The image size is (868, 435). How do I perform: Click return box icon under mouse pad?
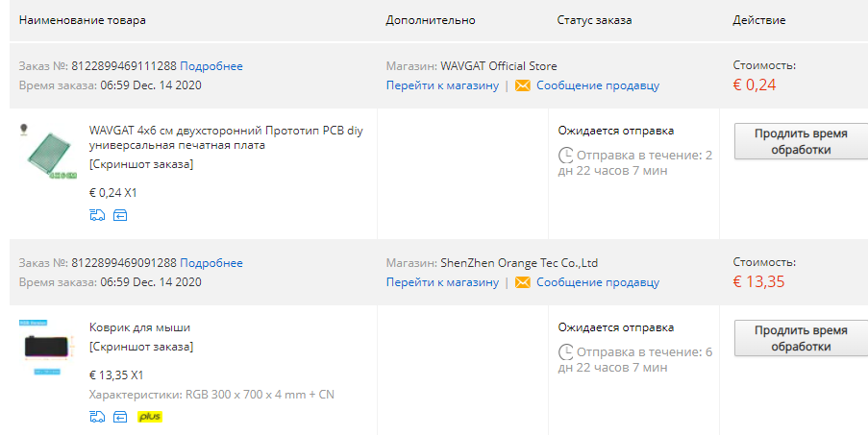120,417
